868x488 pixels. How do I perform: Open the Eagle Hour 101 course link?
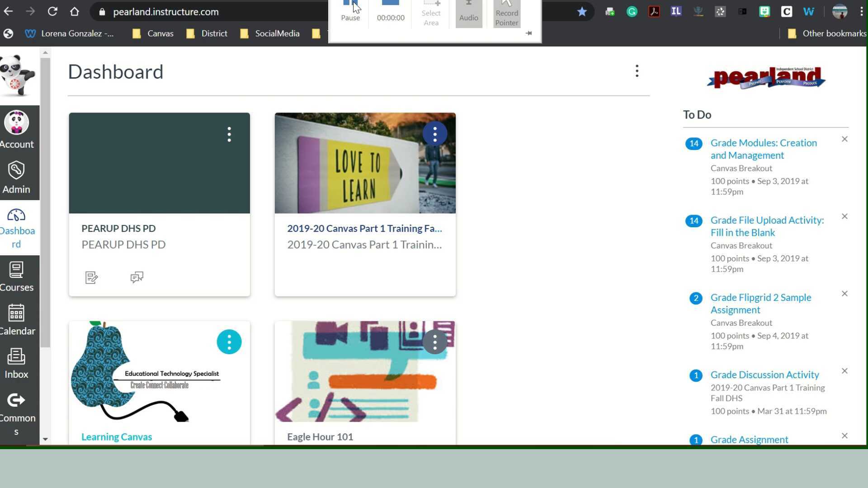[x=320, y=437]
